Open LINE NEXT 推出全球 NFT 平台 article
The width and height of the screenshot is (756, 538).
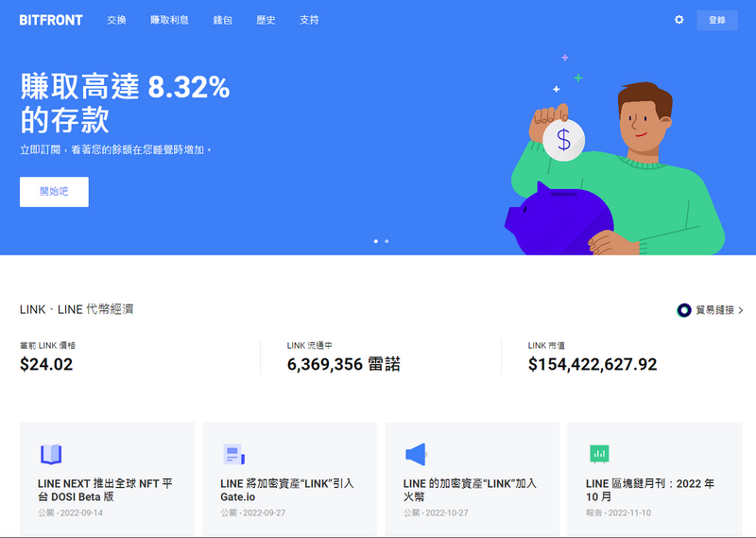[x=105, y=490]
